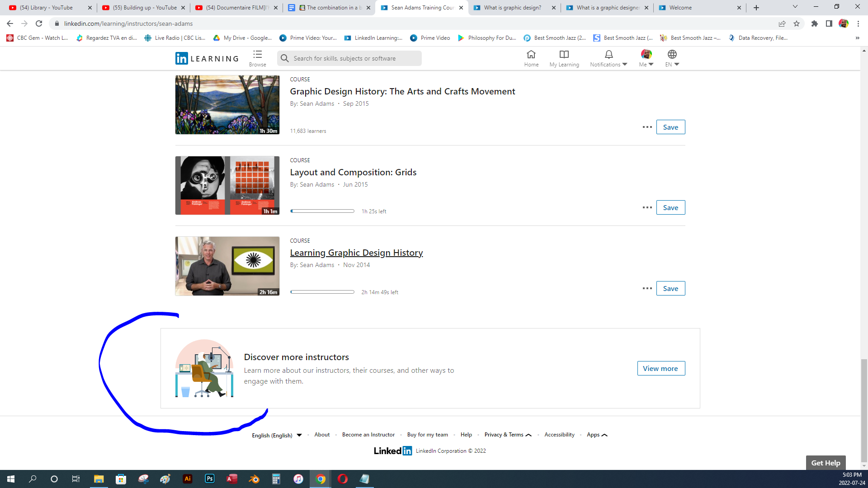Open the EN language dropdown
868x488 pixels.
pyautogui.click(x=672, y=58)
